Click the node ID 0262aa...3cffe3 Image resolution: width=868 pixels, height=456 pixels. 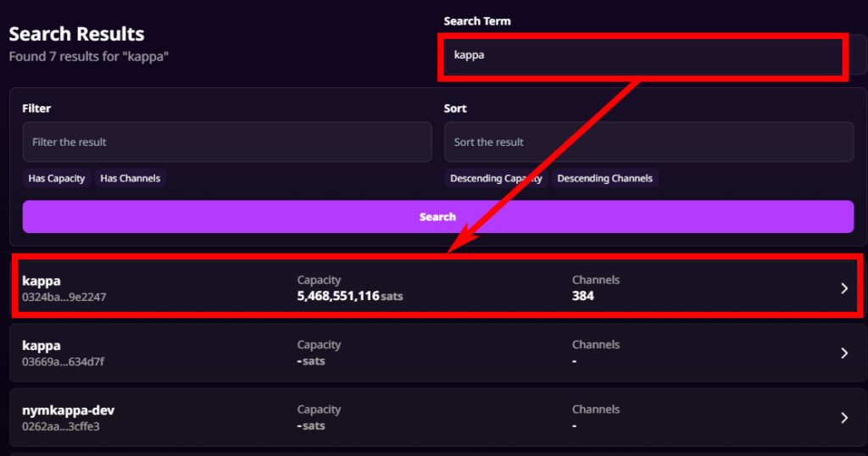click(x=61, y=426)
